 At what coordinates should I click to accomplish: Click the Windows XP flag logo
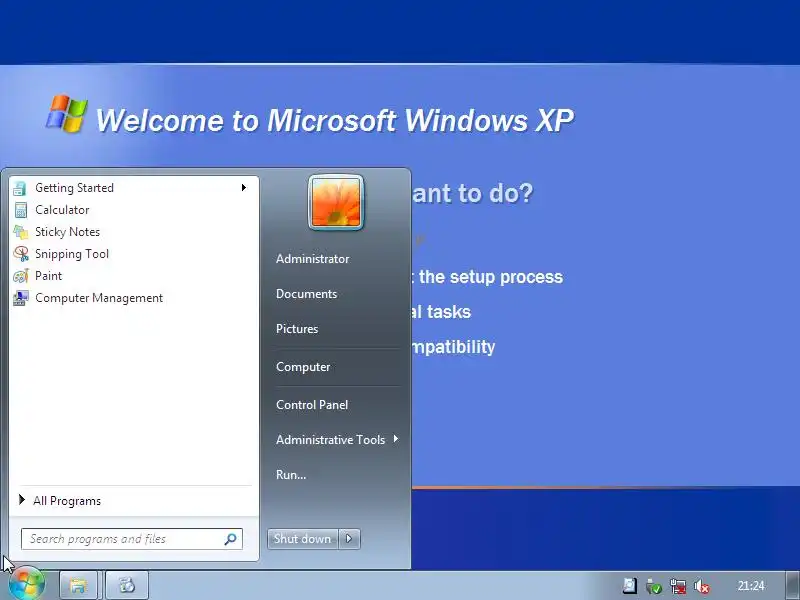click(67, 113)
